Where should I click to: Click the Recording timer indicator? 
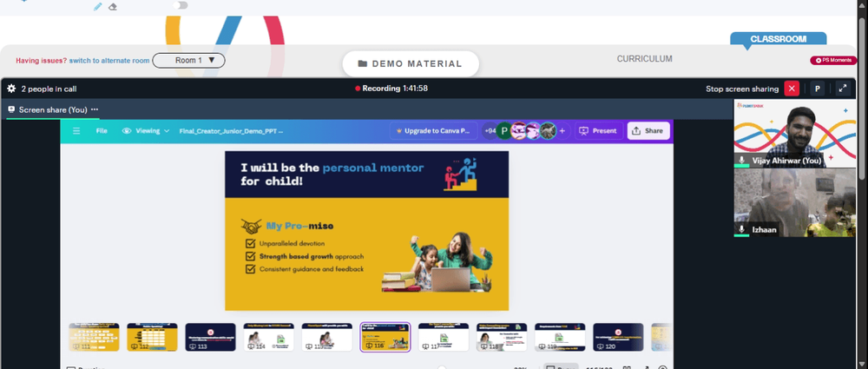391,88
